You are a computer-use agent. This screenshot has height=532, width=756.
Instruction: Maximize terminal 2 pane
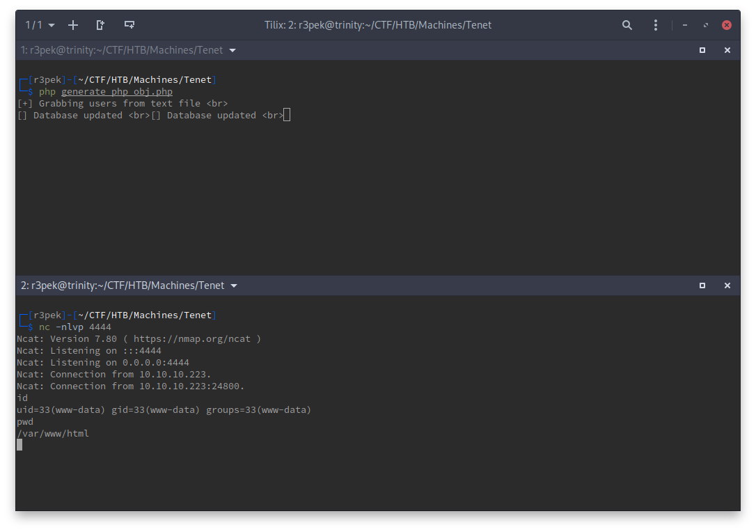(x=702, y=285)
